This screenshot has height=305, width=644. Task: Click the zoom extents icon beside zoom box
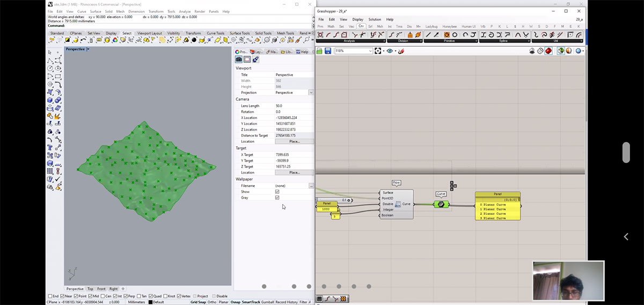tap(378, 51)
